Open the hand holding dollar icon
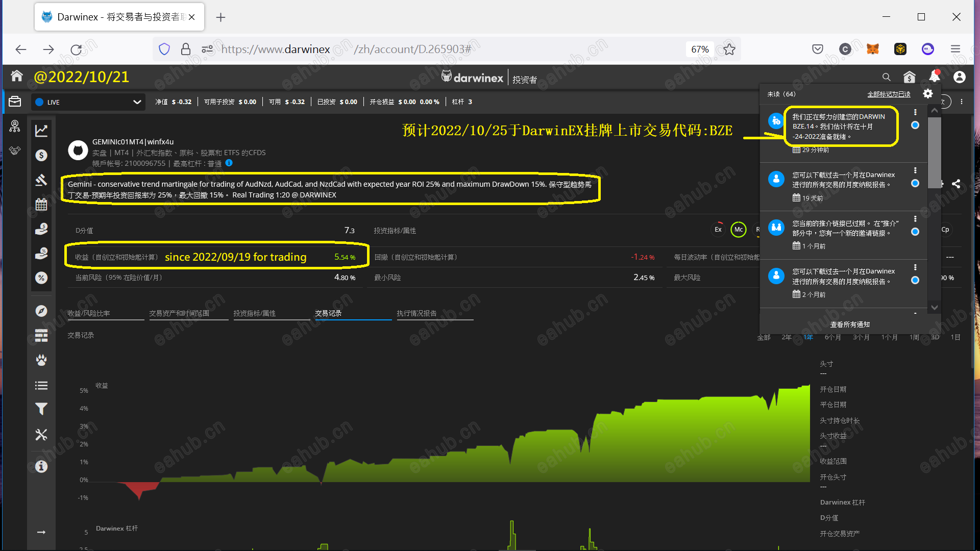980x551 pixels. [41, 229]
